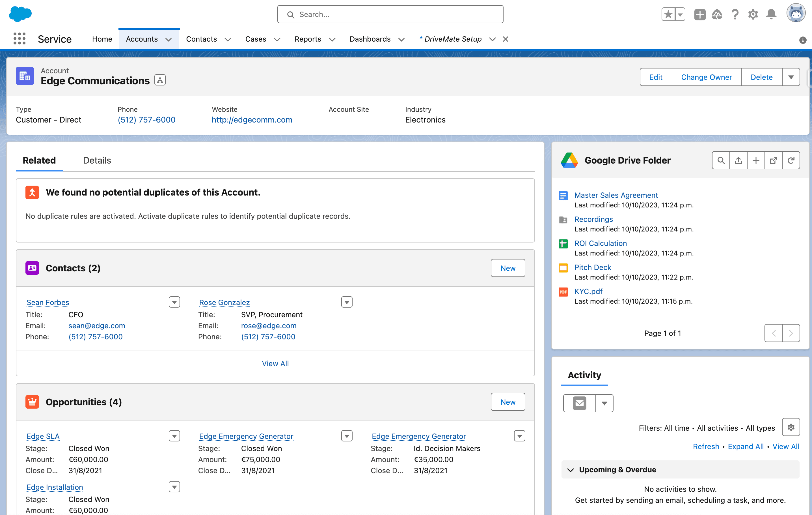Go to next page in Drive folder
The image size is (812, 515).
tap(791, 333)
